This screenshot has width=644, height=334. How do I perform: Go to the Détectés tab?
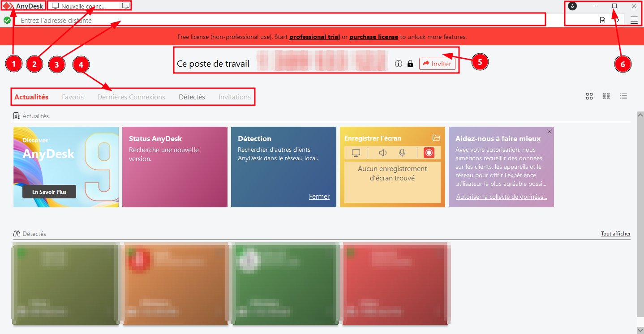coord(192,97)
